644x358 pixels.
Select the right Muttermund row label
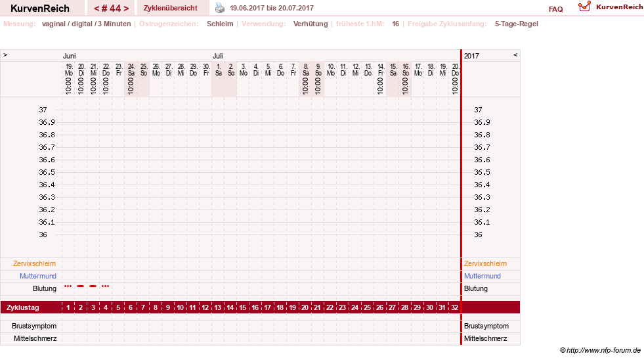click(x=482, y=276)
